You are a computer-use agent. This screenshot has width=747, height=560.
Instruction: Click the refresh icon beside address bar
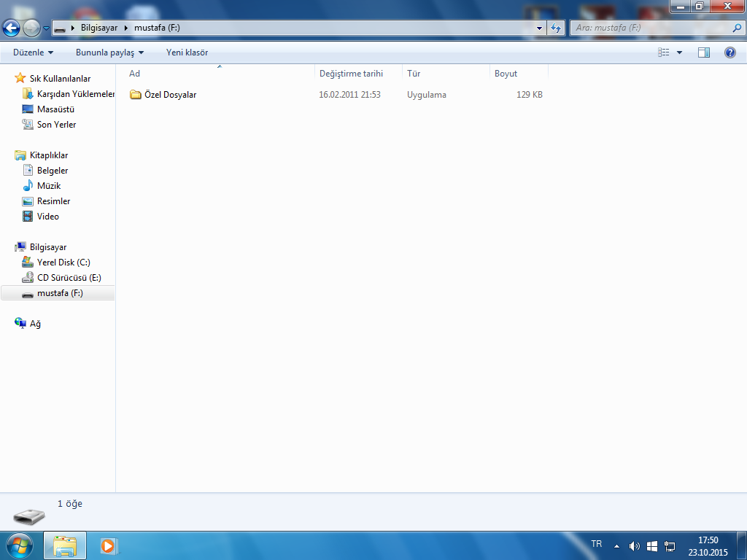point(556,28)
